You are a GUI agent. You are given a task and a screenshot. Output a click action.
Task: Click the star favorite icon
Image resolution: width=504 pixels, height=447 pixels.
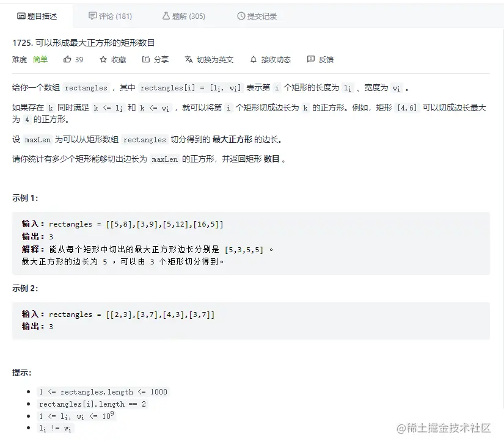click(x=103, y=59)
